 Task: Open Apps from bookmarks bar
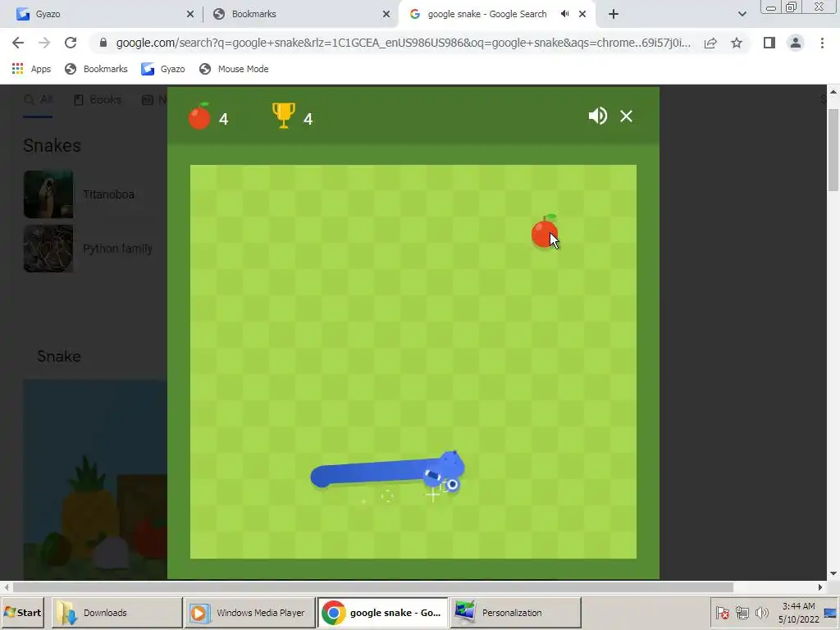(31, 69)
